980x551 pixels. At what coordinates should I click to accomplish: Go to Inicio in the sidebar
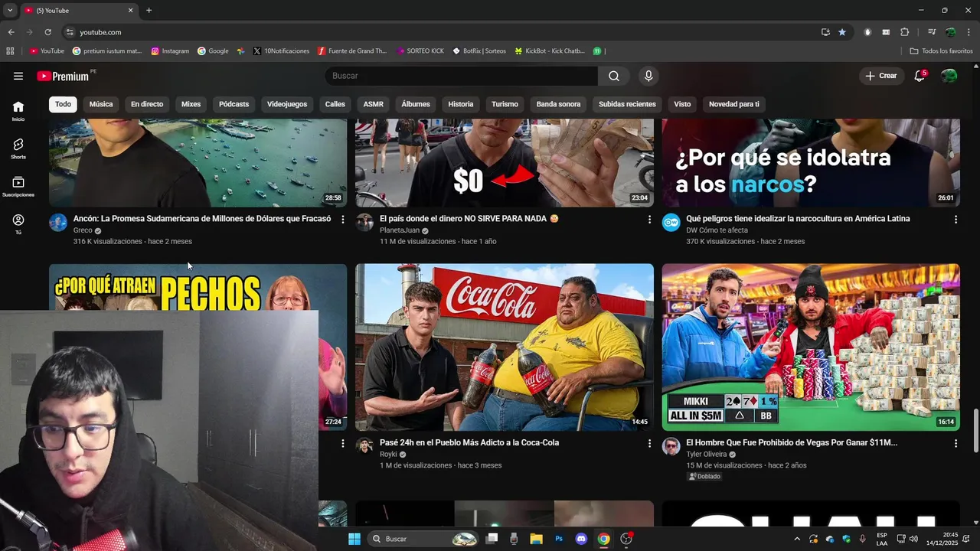tap(18, 111)
